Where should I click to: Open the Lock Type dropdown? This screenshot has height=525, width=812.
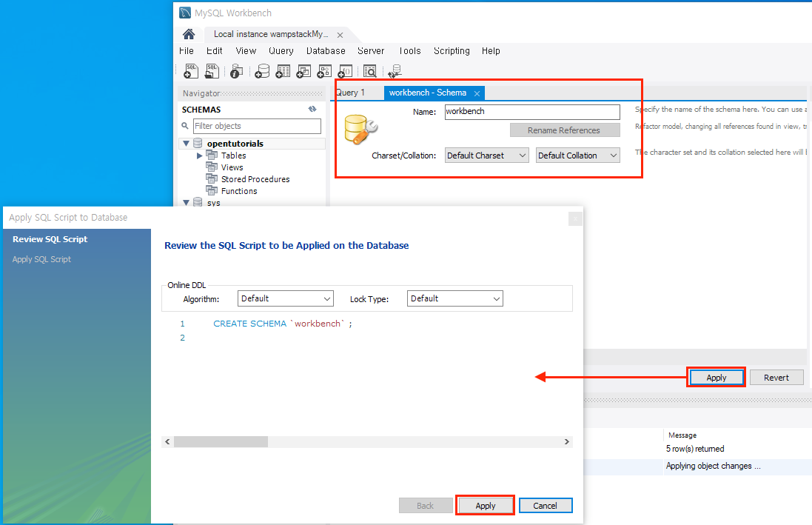click(x=454, y=298)
